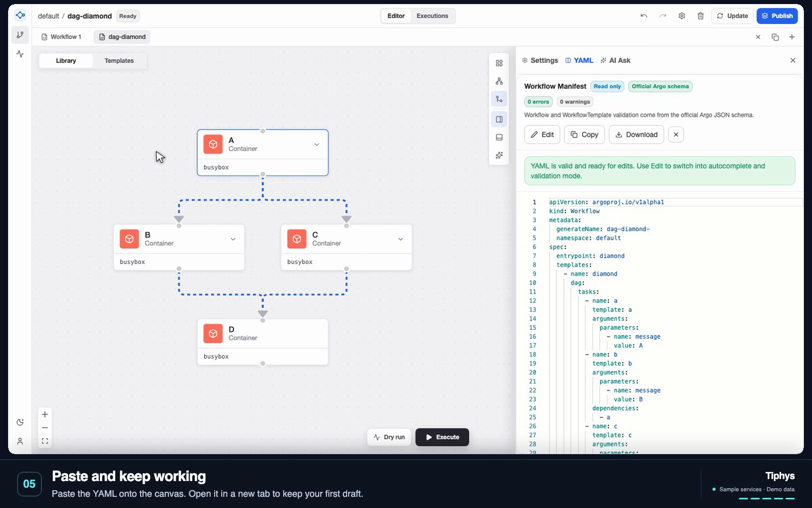The width and height of the screenshot is (812, 508).
Task: Click the fit-to-view icon
Action: coord(45,441)
